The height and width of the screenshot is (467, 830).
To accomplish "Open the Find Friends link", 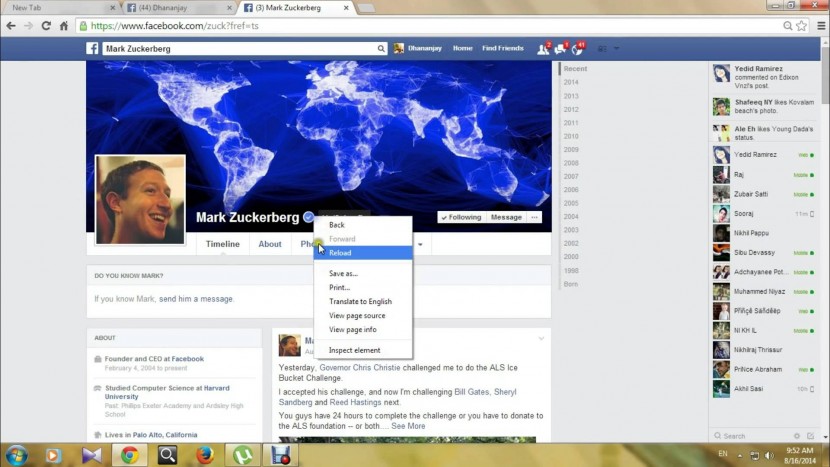I will pyautogui.click(x=502, y=48).
